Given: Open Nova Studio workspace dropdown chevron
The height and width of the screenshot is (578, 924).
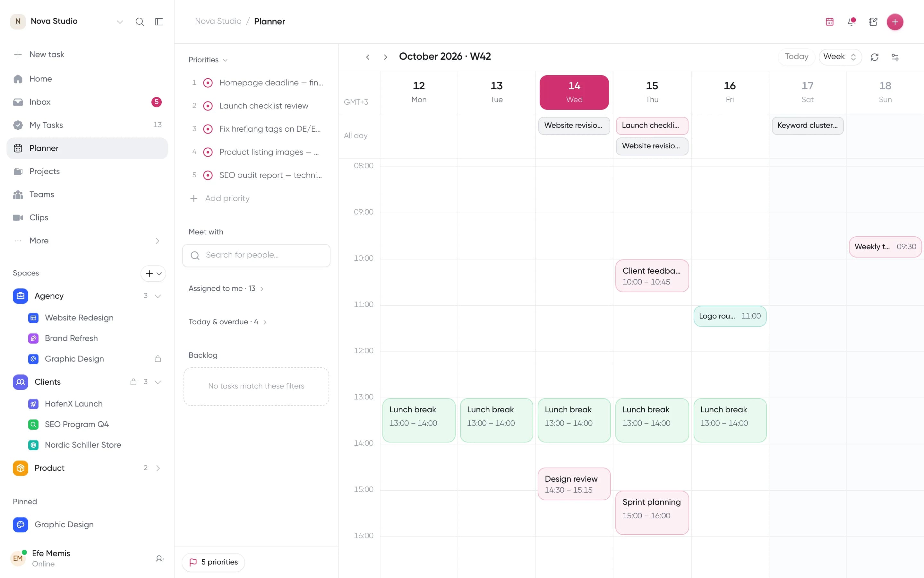Looking at the screenshot, I should pyautogui.click(x=120, y=22).
